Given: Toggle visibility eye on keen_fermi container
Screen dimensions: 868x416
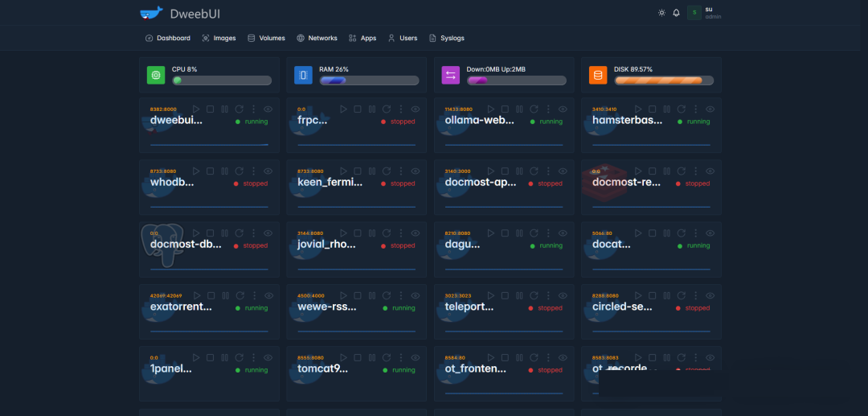Looking at the screenshot, I should click(x=416, y=171).
